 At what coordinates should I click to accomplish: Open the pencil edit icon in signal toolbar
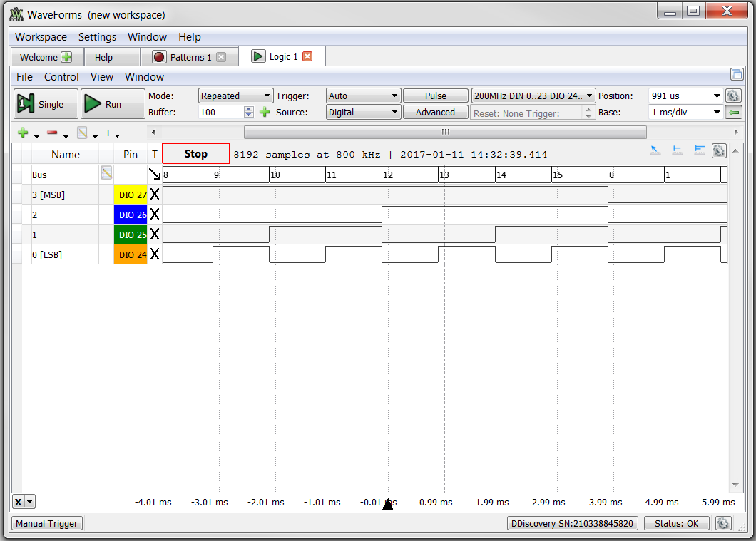[83, 133]
